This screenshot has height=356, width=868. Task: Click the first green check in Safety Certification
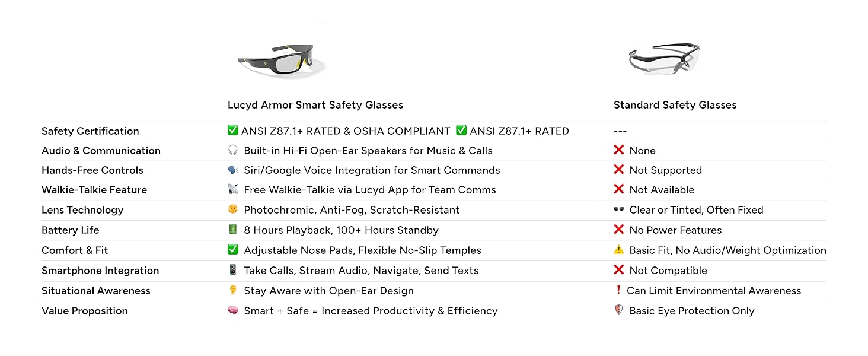point(233,131)
